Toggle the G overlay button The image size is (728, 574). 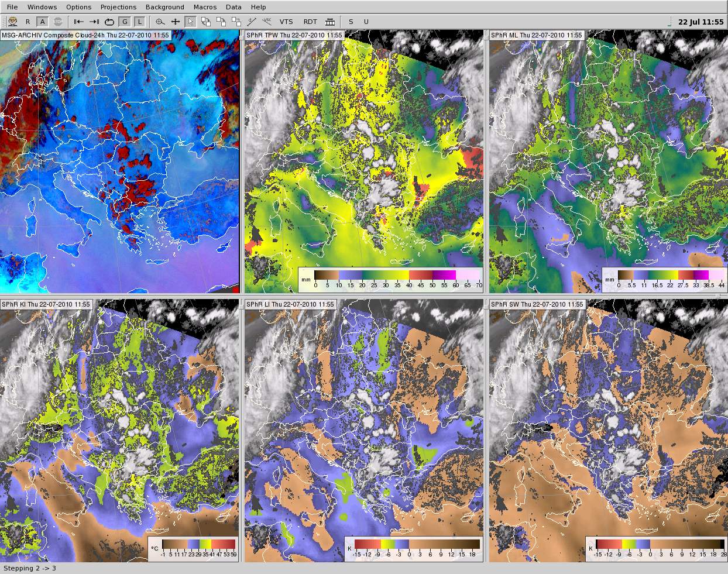point(125,22)
